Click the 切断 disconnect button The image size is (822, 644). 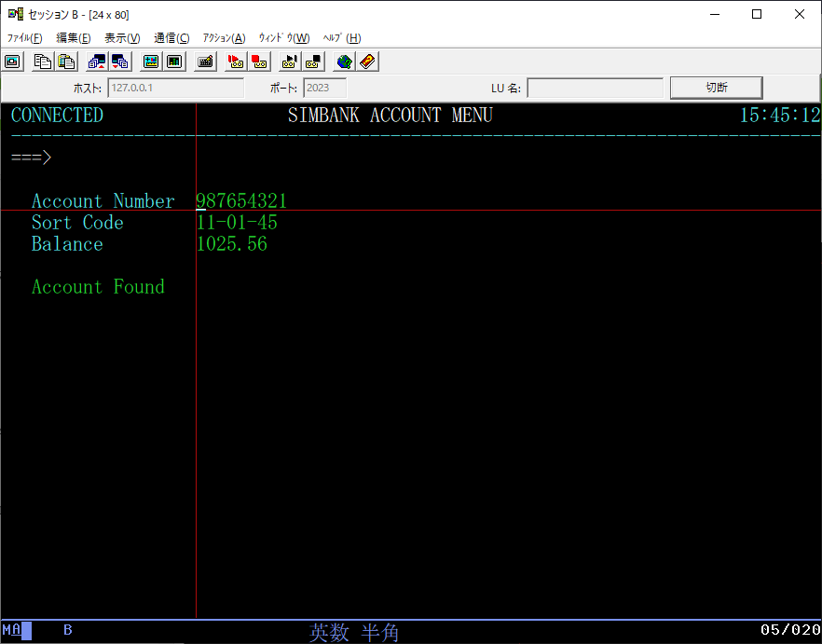pyautogui.click(x=716, y=88)
